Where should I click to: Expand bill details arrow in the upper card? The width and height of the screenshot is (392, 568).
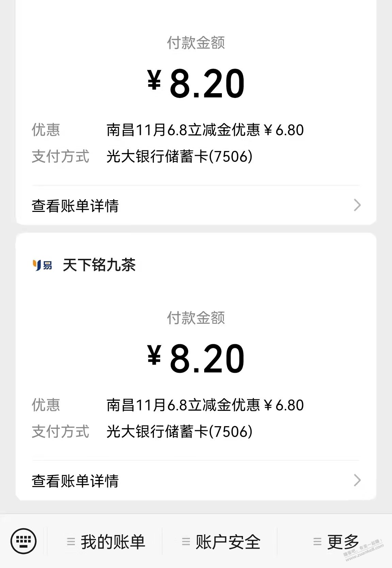point(357,205)
